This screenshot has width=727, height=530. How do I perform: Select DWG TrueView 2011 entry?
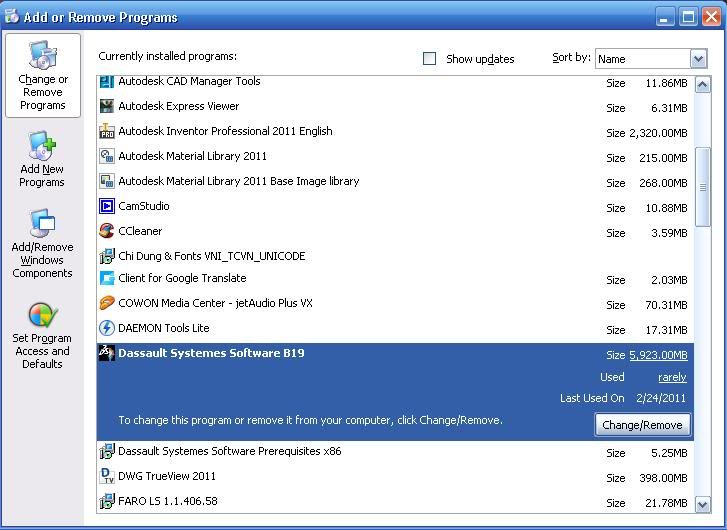tap(395, 477)
